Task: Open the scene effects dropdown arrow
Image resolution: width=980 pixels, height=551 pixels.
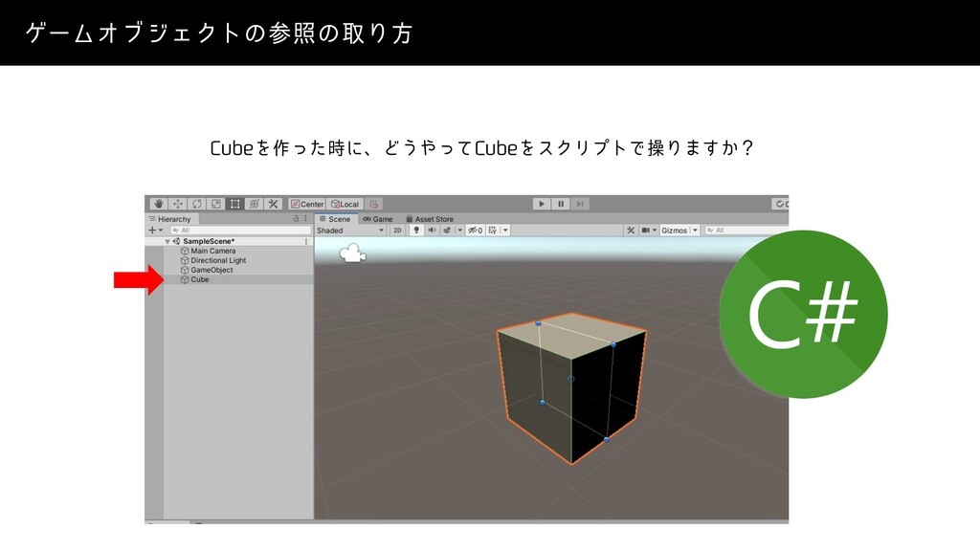Action: (x=460, y=231)
